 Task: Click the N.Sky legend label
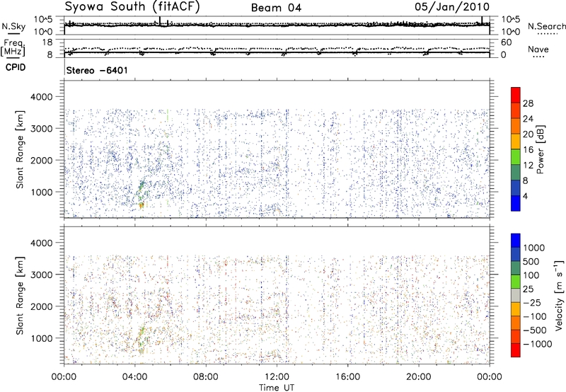[x=13, y=26]
